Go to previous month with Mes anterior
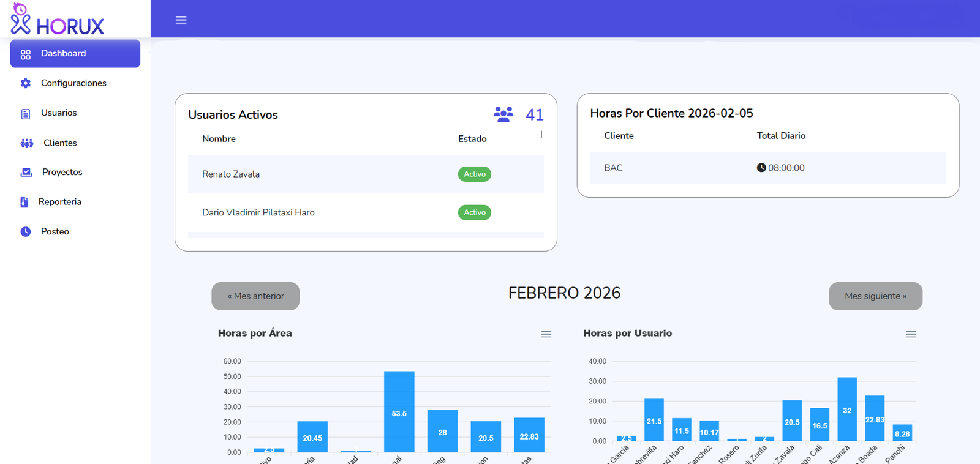 [255, 296]
